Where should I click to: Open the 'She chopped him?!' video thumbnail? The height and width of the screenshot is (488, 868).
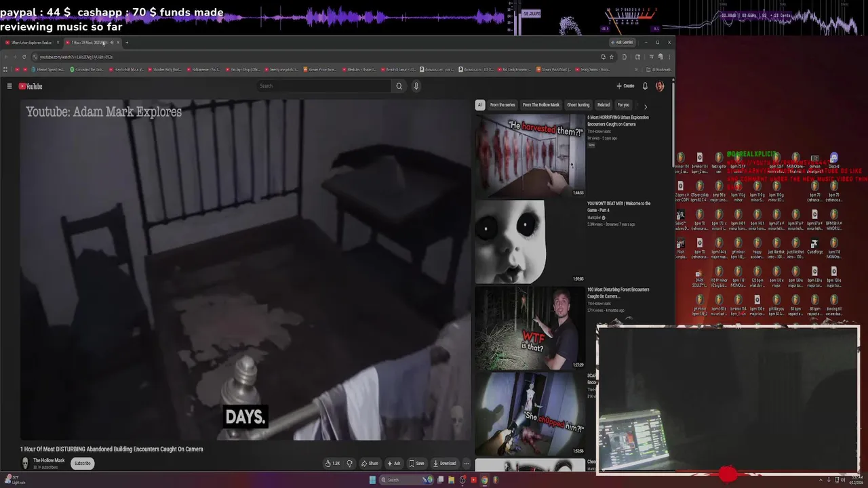tap(530, 413)
